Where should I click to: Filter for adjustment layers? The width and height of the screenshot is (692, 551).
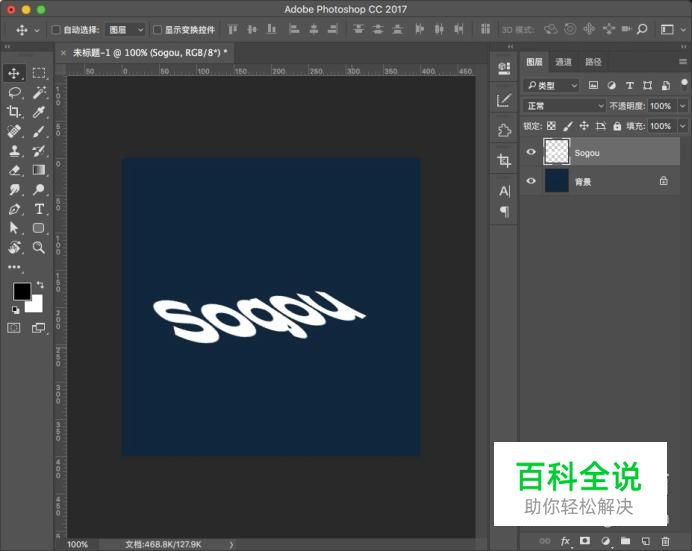coord(612,85)
